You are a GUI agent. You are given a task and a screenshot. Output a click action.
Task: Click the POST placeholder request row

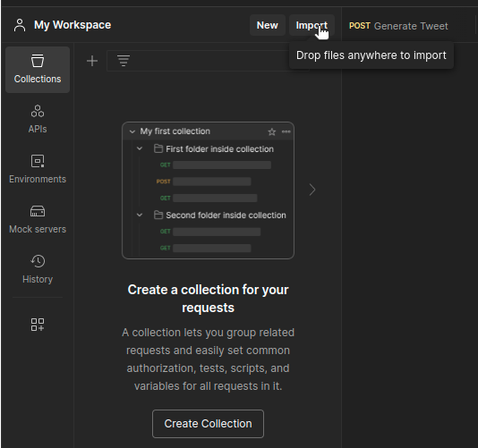[203, 182]
